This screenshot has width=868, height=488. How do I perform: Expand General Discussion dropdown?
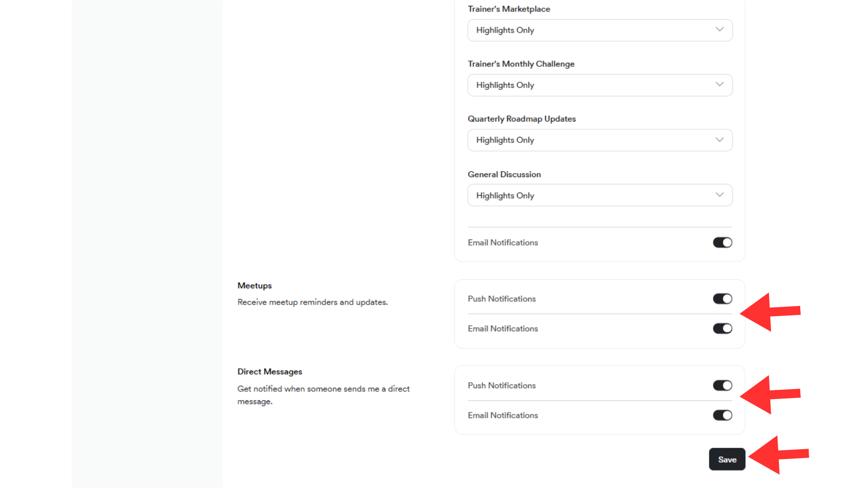[599, 195]
